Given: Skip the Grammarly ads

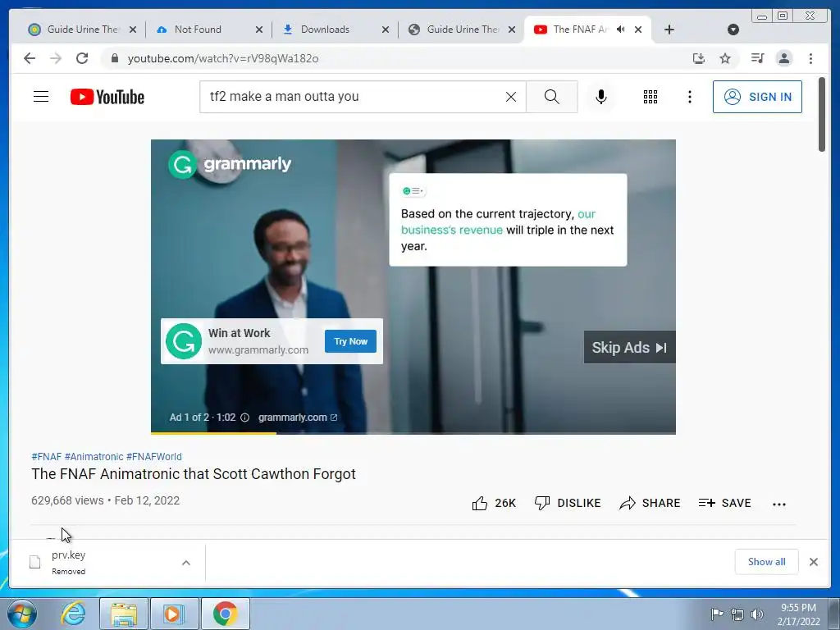Looking at the screenshot, I should [x=629, y=347].
